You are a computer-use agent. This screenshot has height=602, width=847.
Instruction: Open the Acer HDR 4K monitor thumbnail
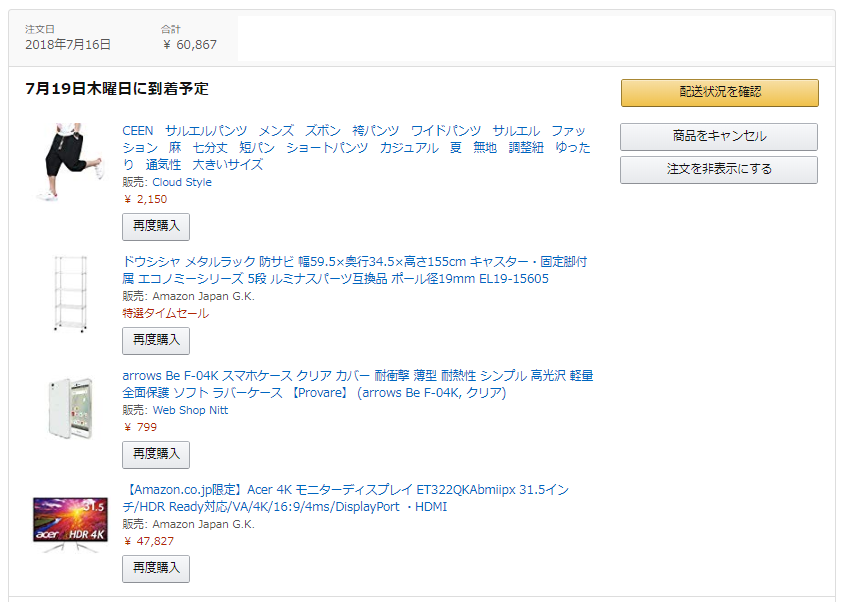pos(70,524)
